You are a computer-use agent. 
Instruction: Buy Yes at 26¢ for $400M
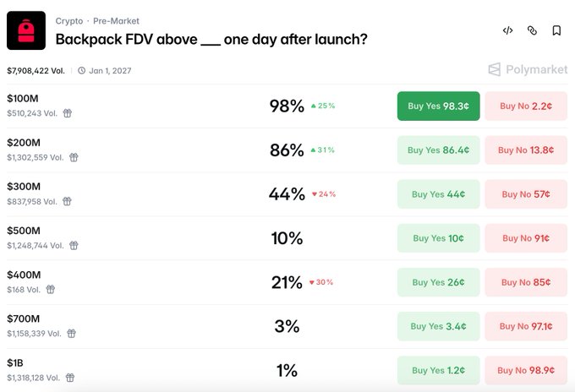pos(438,282)
